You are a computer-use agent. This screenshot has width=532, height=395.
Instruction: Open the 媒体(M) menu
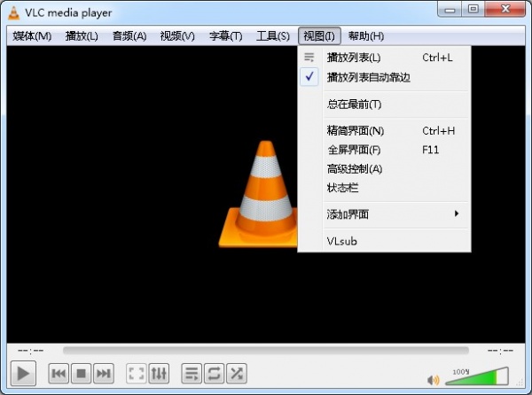click(32, 36)
